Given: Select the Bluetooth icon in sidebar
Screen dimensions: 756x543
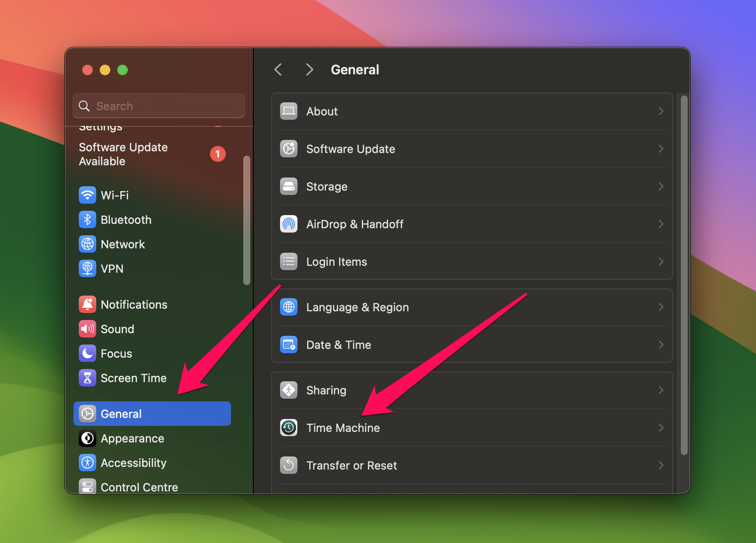Looking at the screenshot, I should [87, 219].
